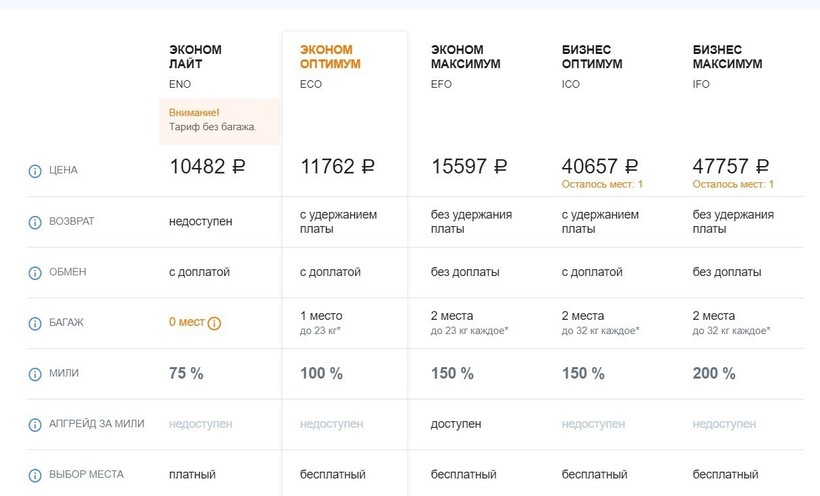Select the 40657 ₽ business price
The height and width of the screenshot is (496, 820).
[600, 166]
